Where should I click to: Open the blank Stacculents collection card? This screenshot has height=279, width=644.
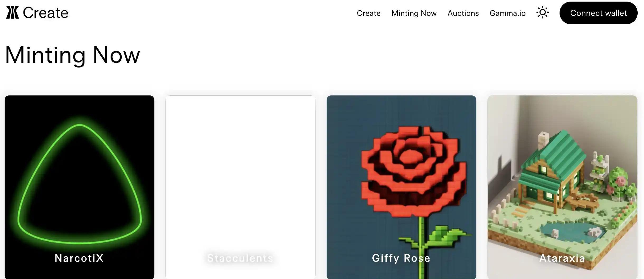click(240, 187)
